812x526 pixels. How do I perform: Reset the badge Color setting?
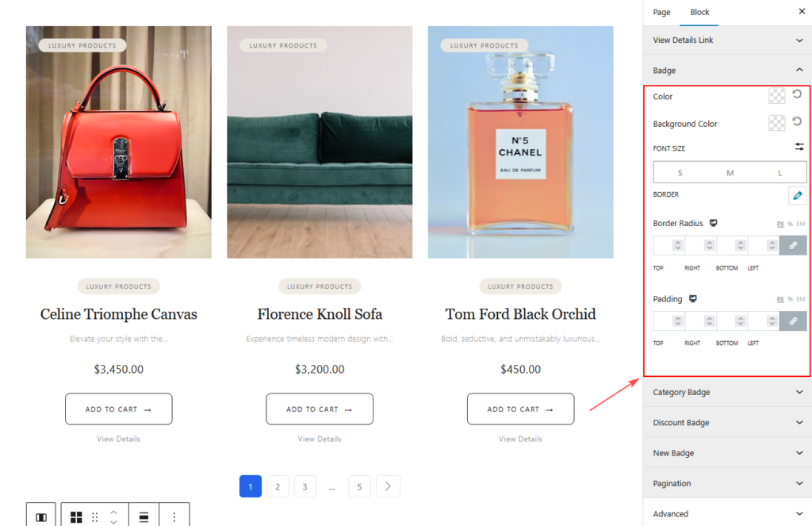coord(797,95)
